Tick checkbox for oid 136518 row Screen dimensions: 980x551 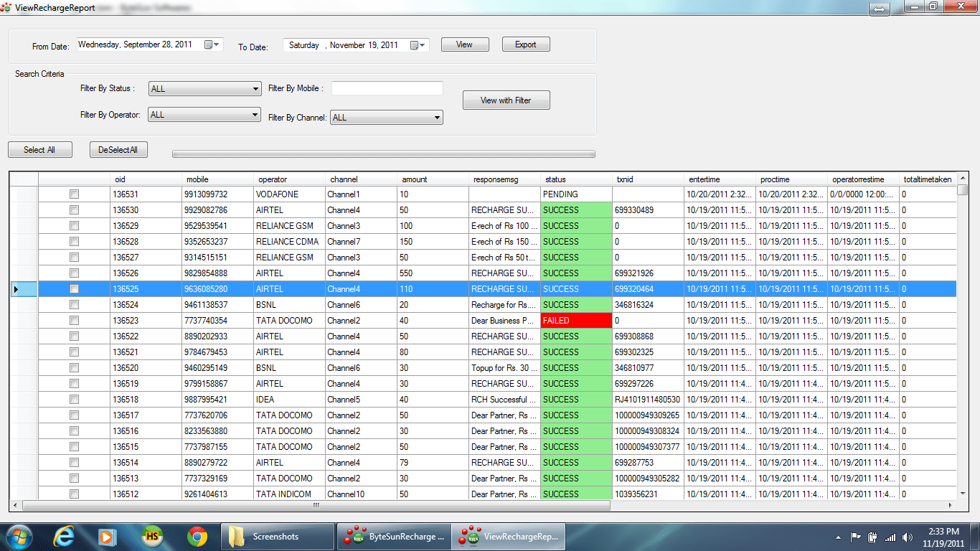[x=74, y=399]
